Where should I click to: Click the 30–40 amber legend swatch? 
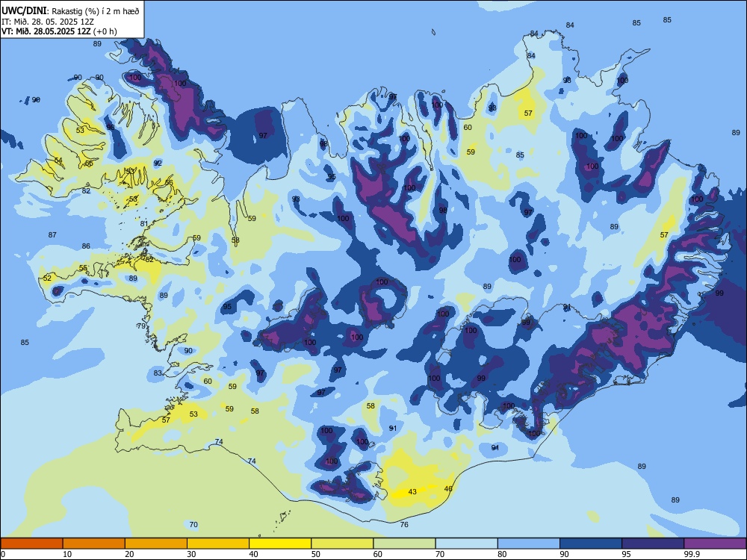point(218,544)
